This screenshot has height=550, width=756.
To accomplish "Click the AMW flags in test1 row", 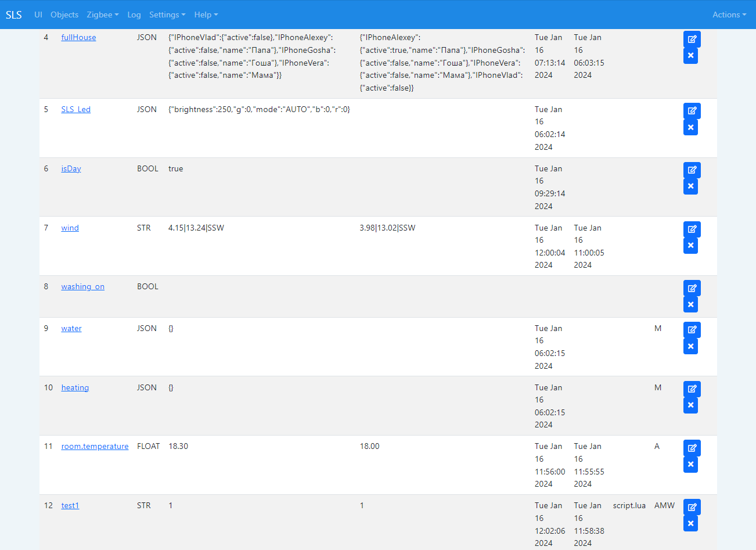I will click(x=664, y=505).
